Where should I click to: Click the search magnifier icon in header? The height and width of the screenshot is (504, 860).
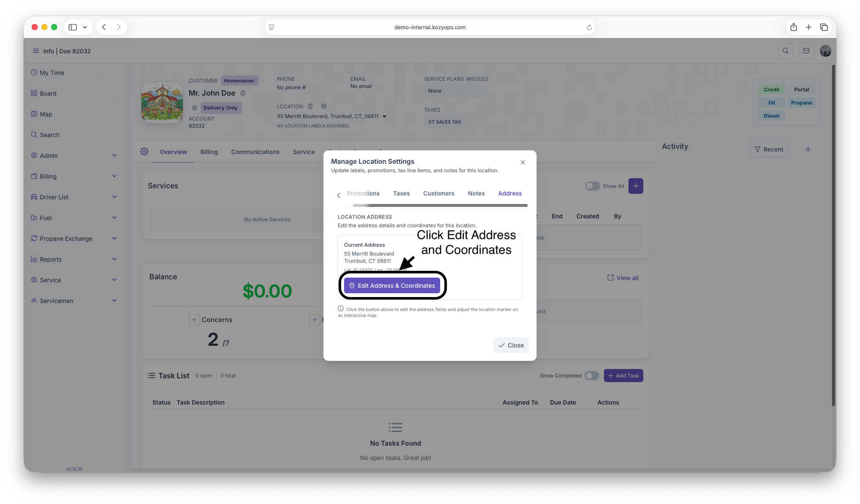point(786,51)
